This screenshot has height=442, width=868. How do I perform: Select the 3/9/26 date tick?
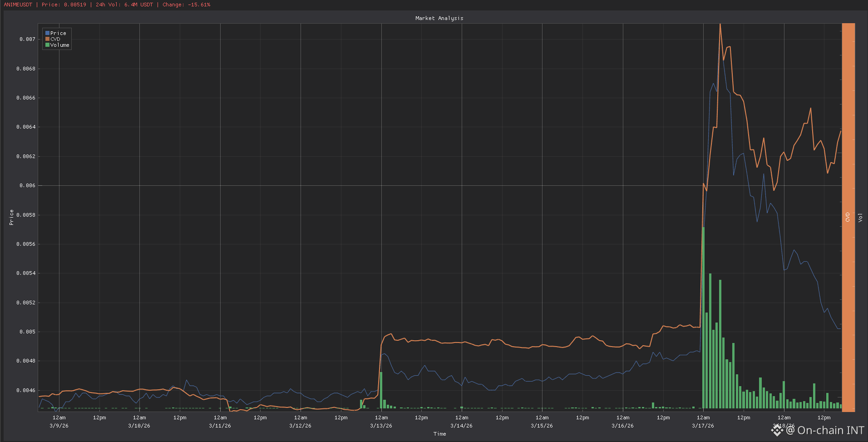point(59,426)
